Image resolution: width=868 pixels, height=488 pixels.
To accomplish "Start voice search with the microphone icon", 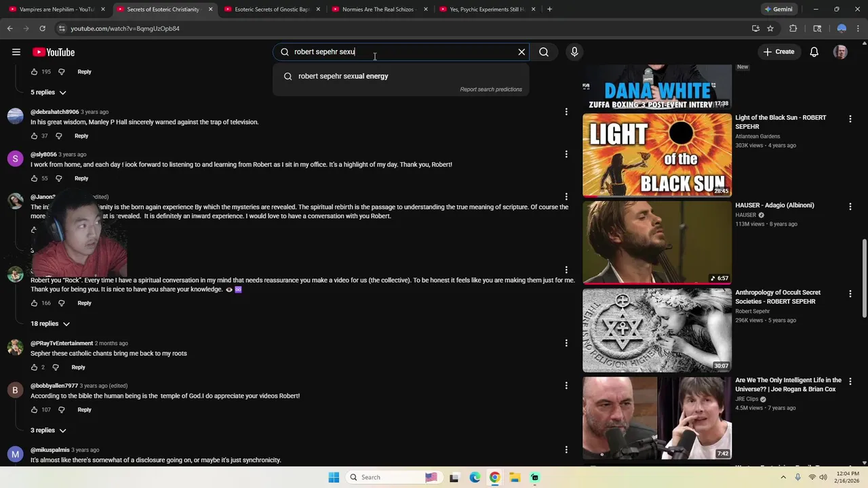I will pyautogui.click(x=574, y=52).
